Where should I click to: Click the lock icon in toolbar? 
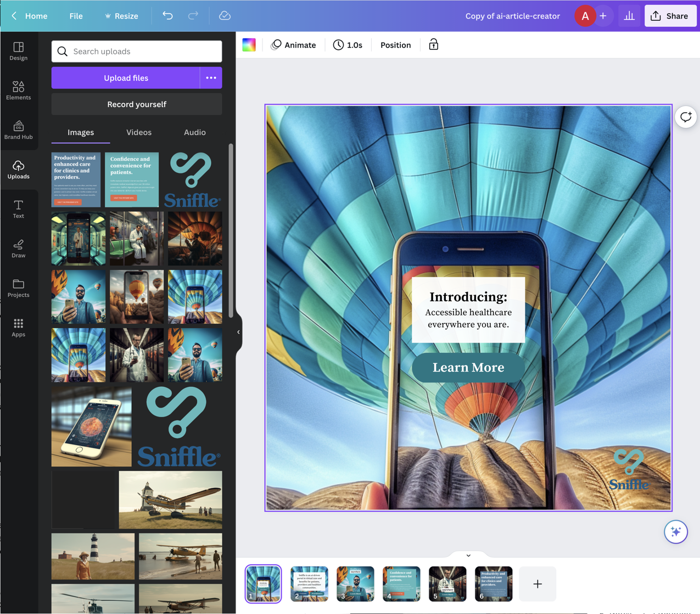pos(434,45)
